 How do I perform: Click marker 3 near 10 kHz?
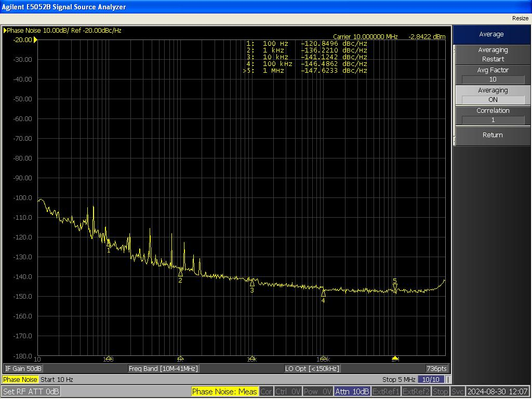pyautogui.click(x=252, y=283)
